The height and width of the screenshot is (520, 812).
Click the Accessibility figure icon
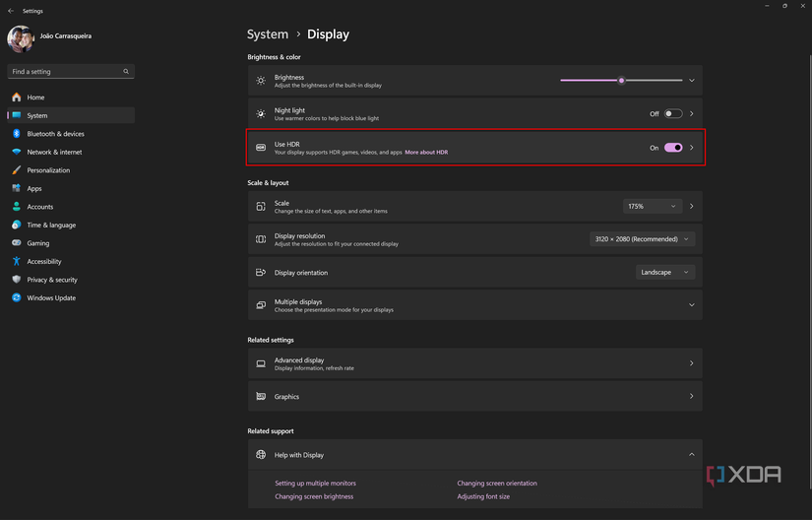[17, 261]
